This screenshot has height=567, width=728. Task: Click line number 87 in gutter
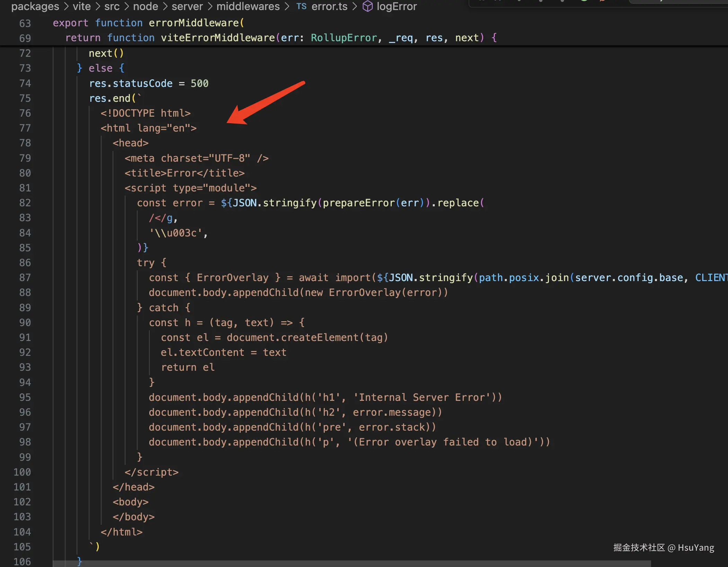pyautogui.click(x=25, y=278)
